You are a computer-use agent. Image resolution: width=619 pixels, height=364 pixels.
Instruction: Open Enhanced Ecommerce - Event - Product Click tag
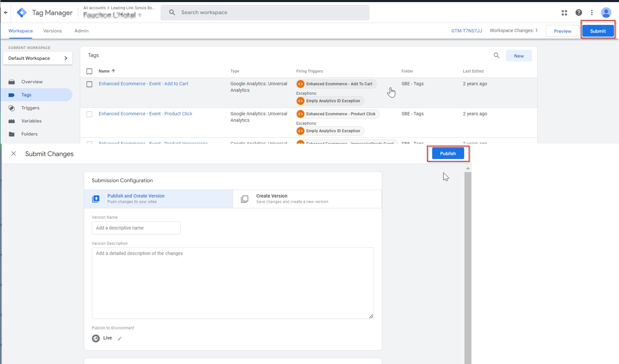[145, 114]
